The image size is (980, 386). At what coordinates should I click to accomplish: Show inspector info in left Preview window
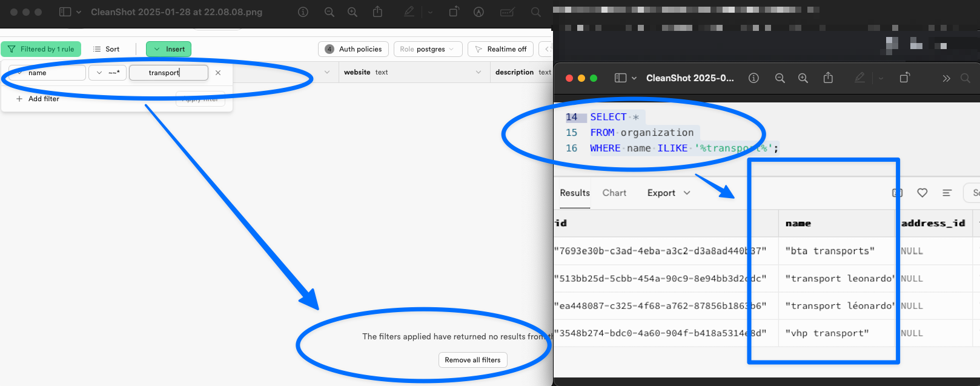[303, 12]
